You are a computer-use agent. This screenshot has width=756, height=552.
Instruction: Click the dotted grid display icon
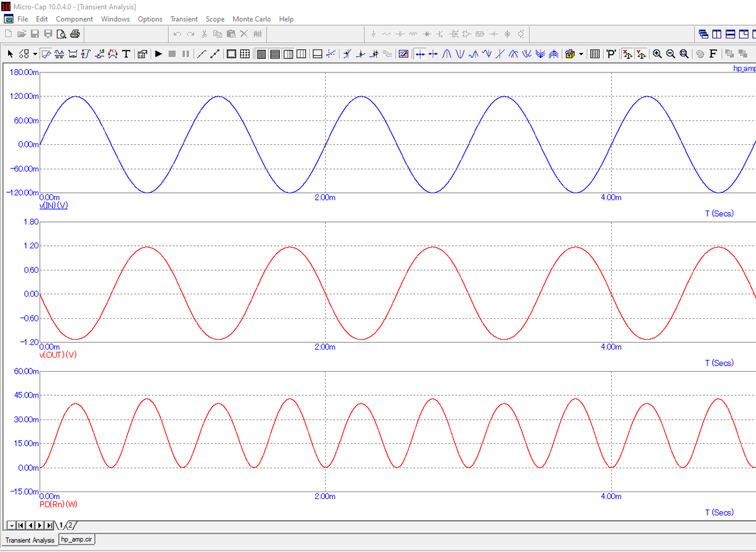(x=244, y=54)
